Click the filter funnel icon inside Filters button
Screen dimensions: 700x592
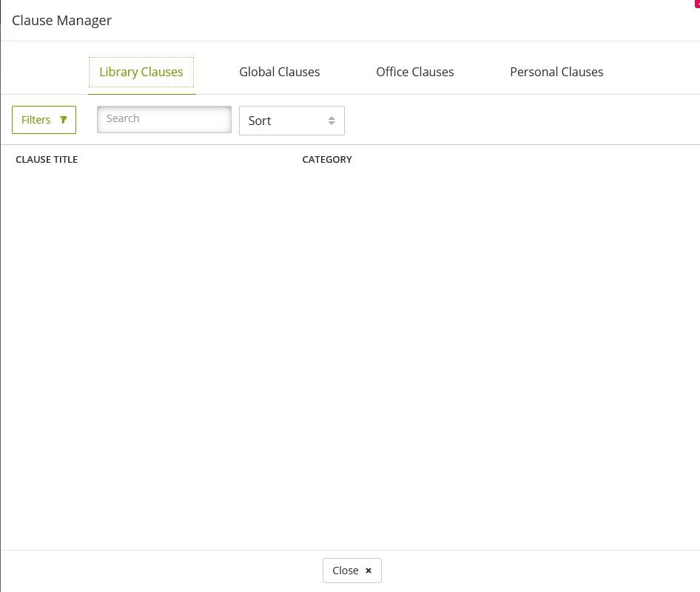[63, 119]
